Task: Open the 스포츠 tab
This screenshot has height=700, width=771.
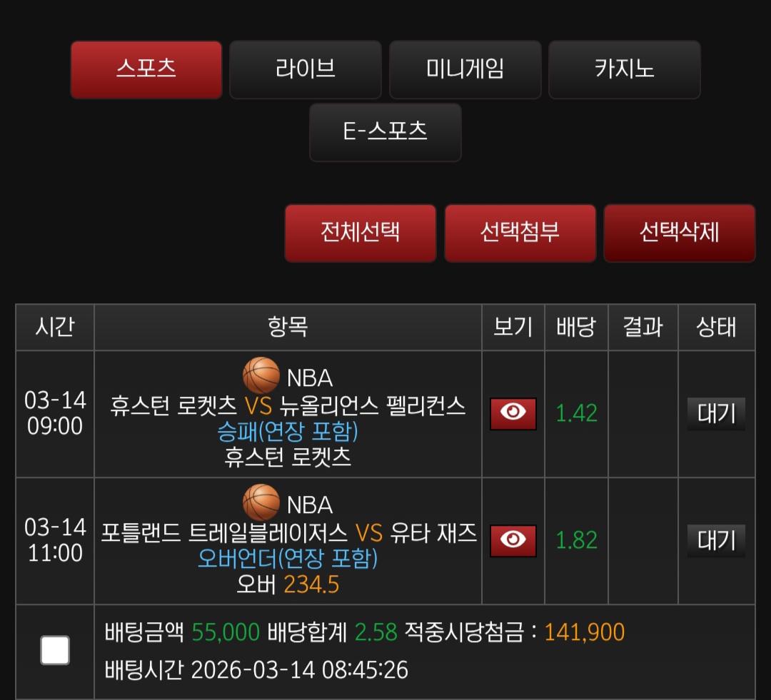Action: 146,69
